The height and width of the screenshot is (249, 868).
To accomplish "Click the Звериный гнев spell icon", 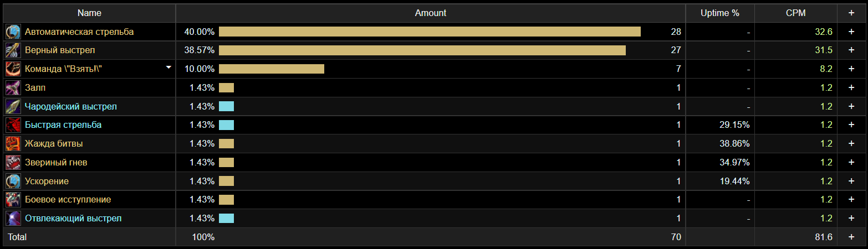I will pos(13,163).
